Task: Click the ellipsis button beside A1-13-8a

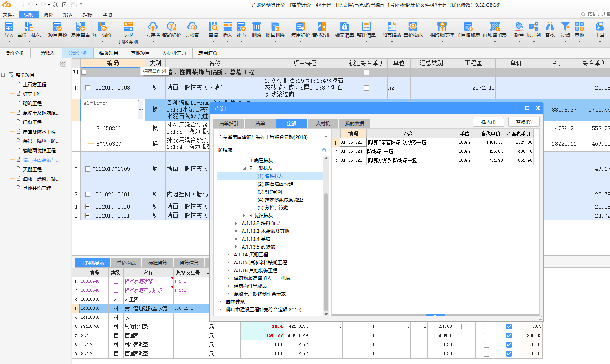Action: coord(141,109)
